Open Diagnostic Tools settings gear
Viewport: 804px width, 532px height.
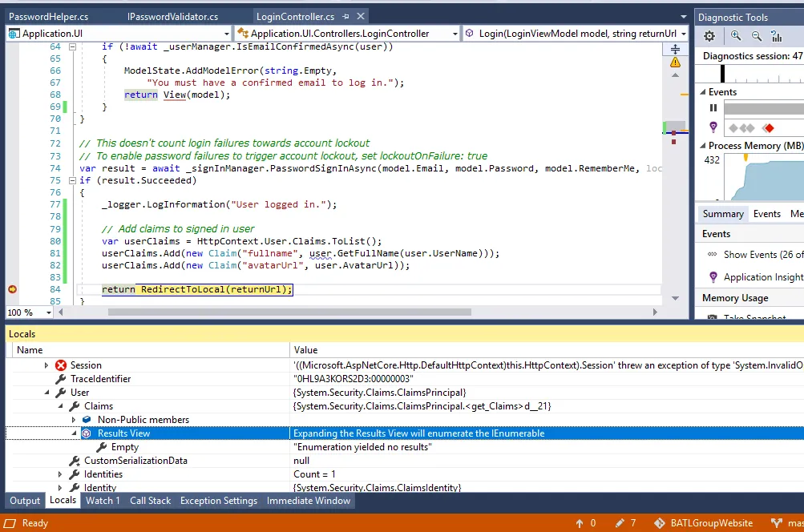(x=709, y=36)
